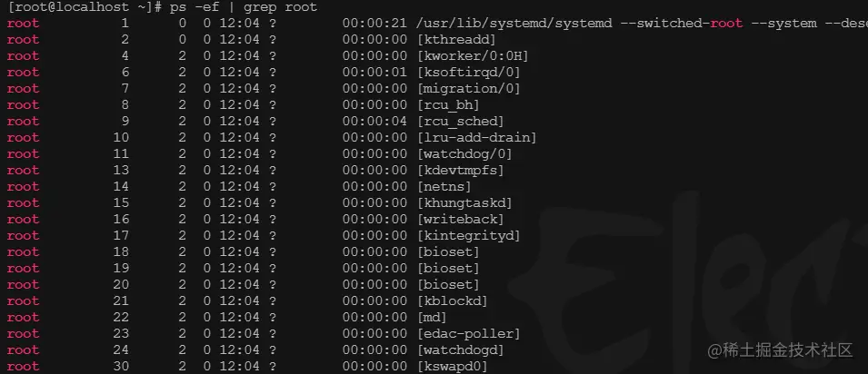Click the [root@localhost ~]# shell prompt
The width and height of the screenshot is (868, 374).
coord(85,7)
